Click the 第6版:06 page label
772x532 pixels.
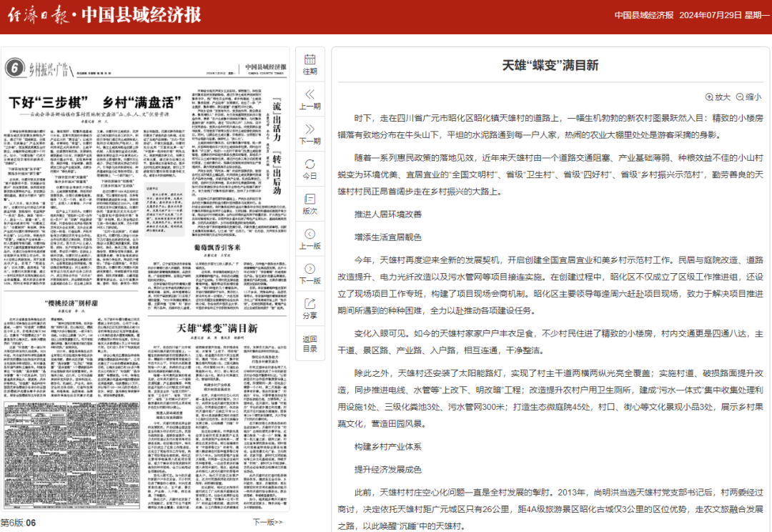[18, 523]
